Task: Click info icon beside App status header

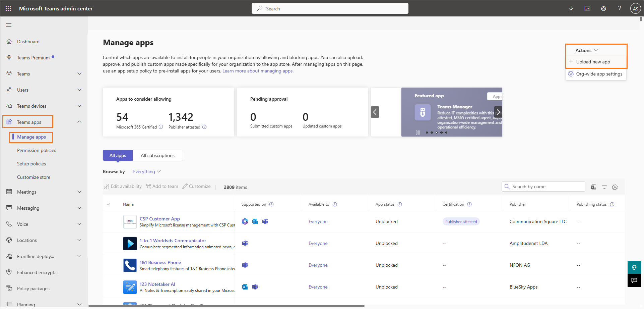Action: tap(400, 204)
